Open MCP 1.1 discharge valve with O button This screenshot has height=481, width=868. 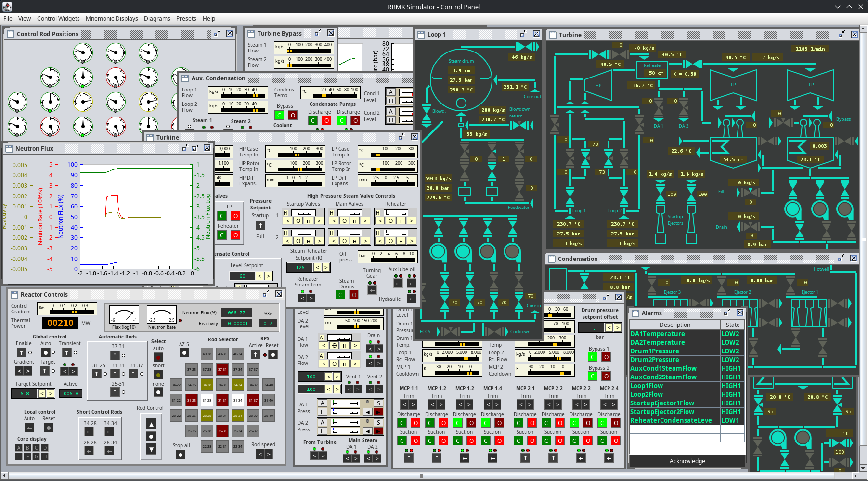pos(415,423)
